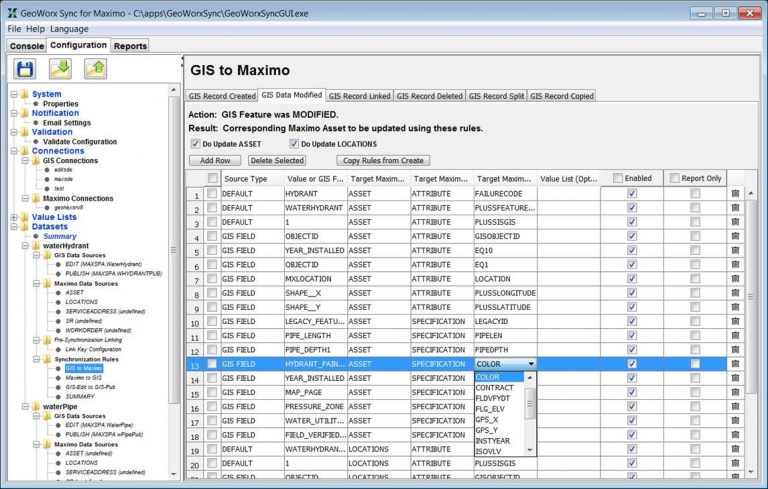Switch to the GIS Record Deleted tab
Viewport: 768px width, 489px height.
pos(429,96)
